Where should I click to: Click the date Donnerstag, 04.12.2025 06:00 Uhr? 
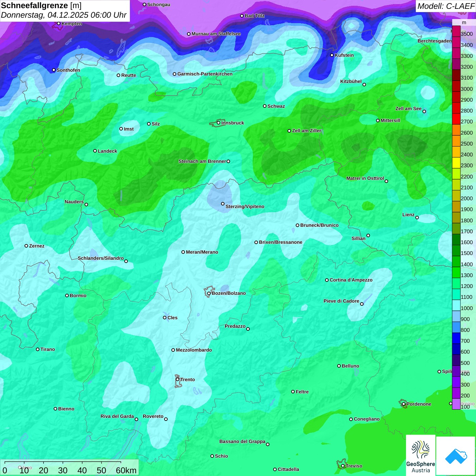click(64, 15)
